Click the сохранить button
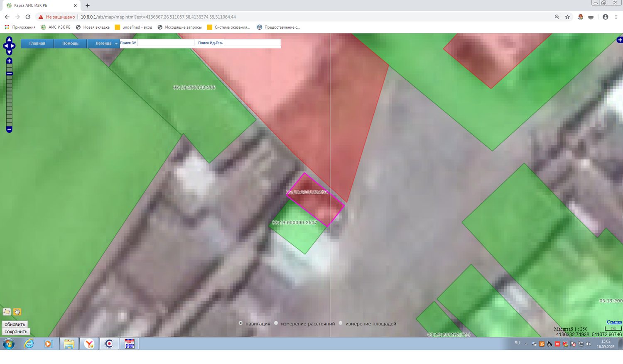The height and width of the screenshot is (364, 623). point(16,332)
